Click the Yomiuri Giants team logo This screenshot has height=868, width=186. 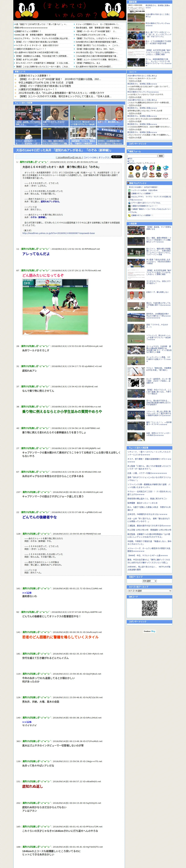[x=131, y=168]
